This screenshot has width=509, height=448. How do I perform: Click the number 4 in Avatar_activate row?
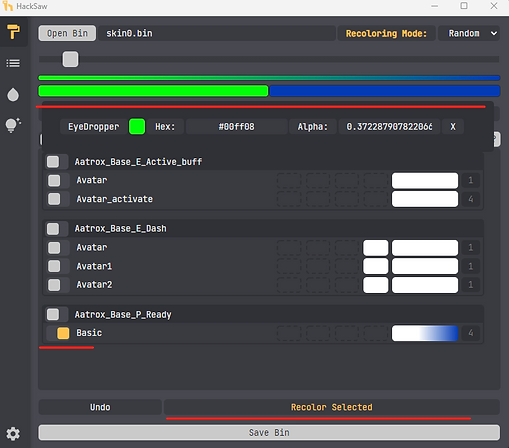pyautogui.click(x=471, y=199)
